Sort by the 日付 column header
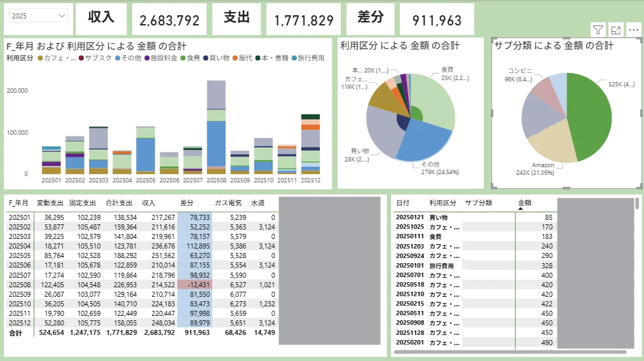This screenshot has width=644, height=361. 402,203
